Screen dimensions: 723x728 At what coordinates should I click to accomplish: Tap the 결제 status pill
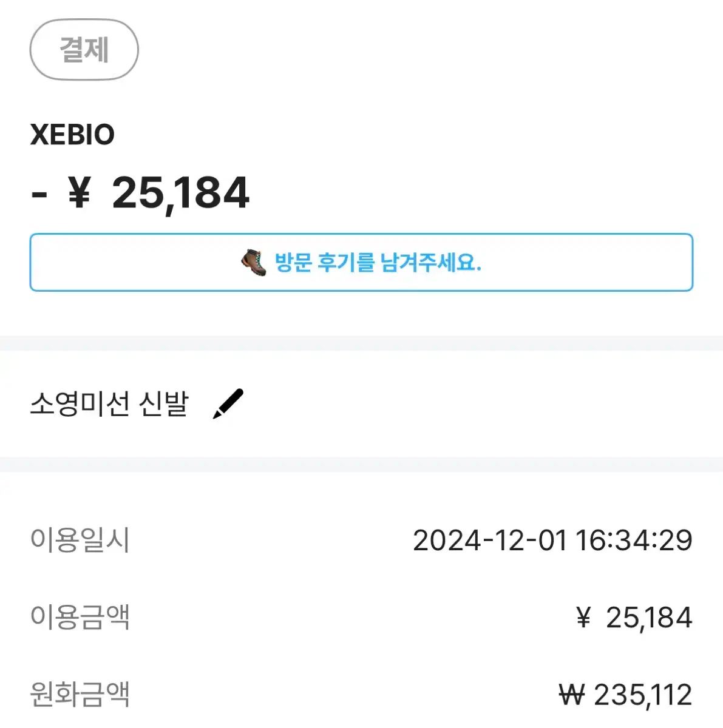[x=84, y=50]
